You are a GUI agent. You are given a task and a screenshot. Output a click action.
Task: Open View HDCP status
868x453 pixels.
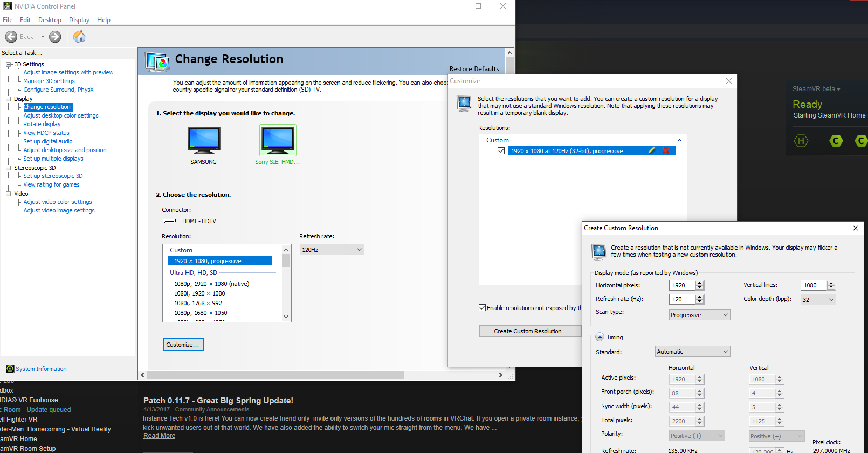point(46,133)
